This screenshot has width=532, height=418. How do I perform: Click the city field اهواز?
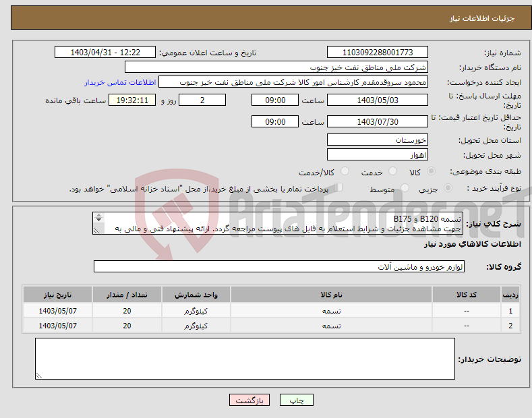point(378,154)
